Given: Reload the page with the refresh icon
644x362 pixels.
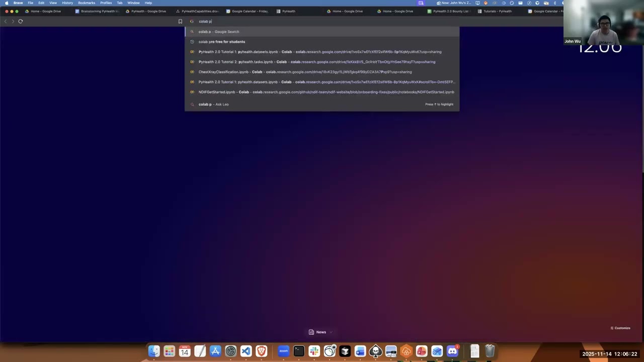Looking at the screenshot, I should [21, 21].
